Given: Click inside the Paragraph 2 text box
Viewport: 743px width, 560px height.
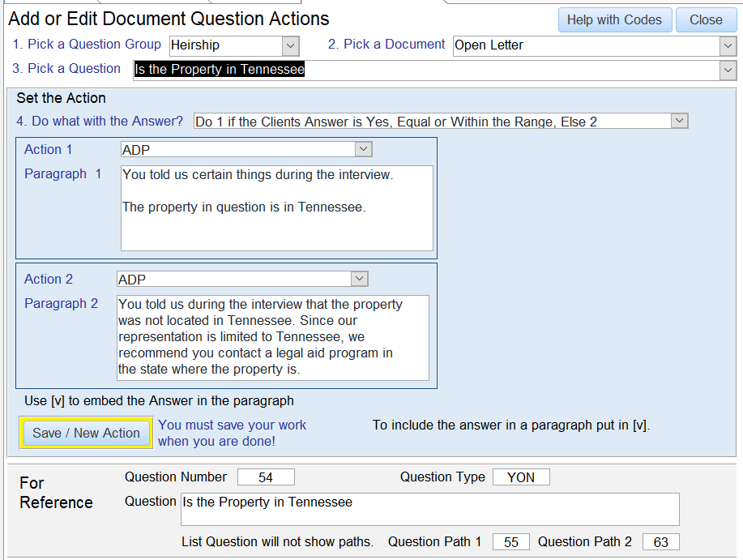Looking at the screenshot, I should click(272, 337).
